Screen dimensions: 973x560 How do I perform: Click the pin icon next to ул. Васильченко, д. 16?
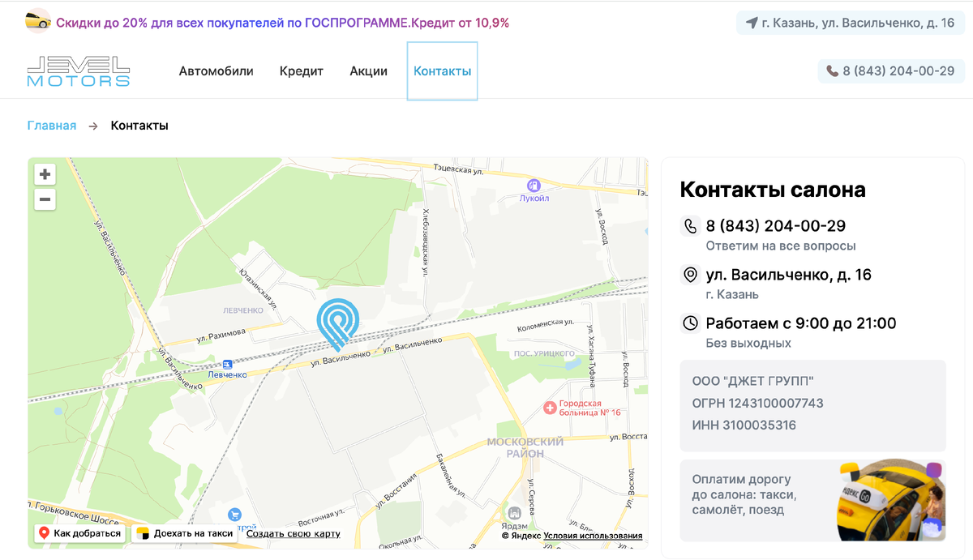click(690, 274)
